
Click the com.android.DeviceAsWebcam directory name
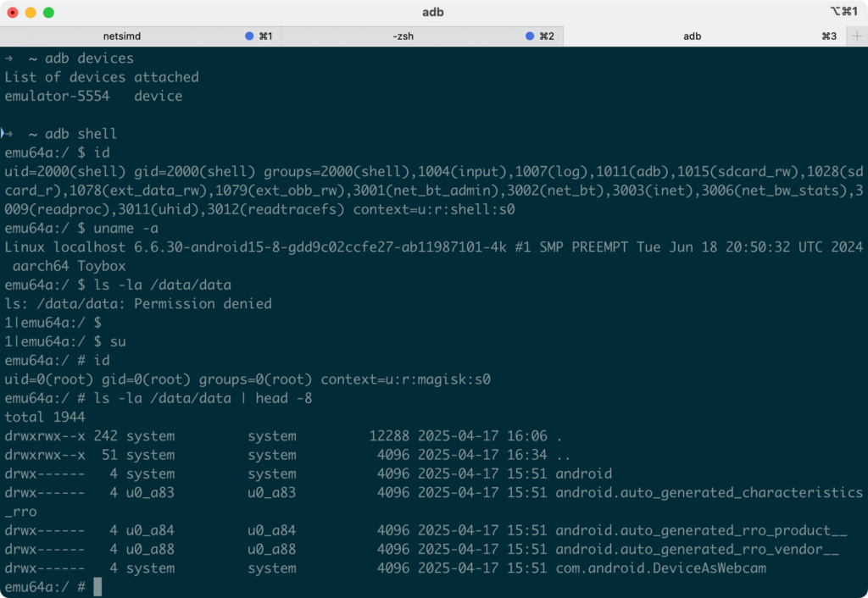660,568
